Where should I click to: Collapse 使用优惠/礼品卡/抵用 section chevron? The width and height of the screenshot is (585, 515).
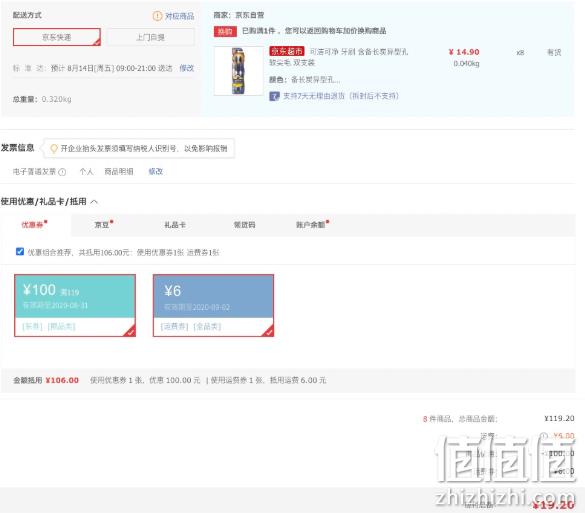pyautogui.click(x=94, y=202)
